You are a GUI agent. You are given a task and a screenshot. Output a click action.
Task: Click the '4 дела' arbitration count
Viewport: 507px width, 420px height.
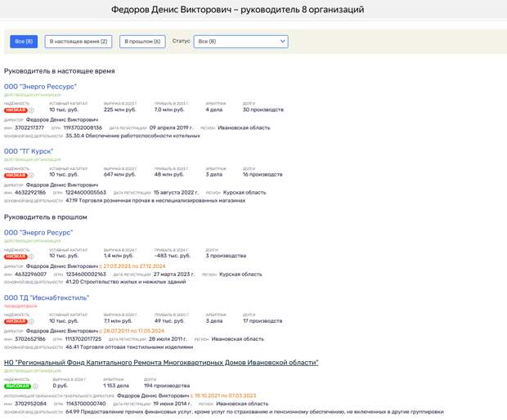click(213, 109)
